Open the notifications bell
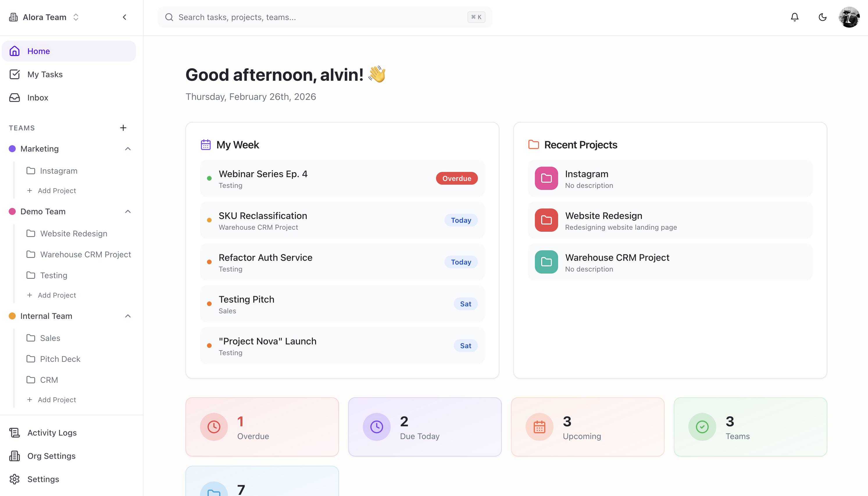This screenshot has height=496, width=868. coord(794,17)
